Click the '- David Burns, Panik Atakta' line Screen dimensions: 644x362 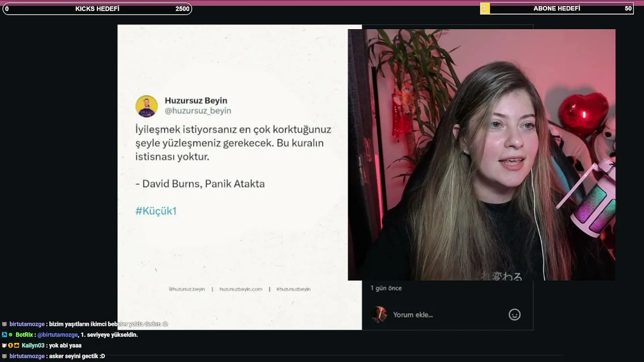click(200, 184)
